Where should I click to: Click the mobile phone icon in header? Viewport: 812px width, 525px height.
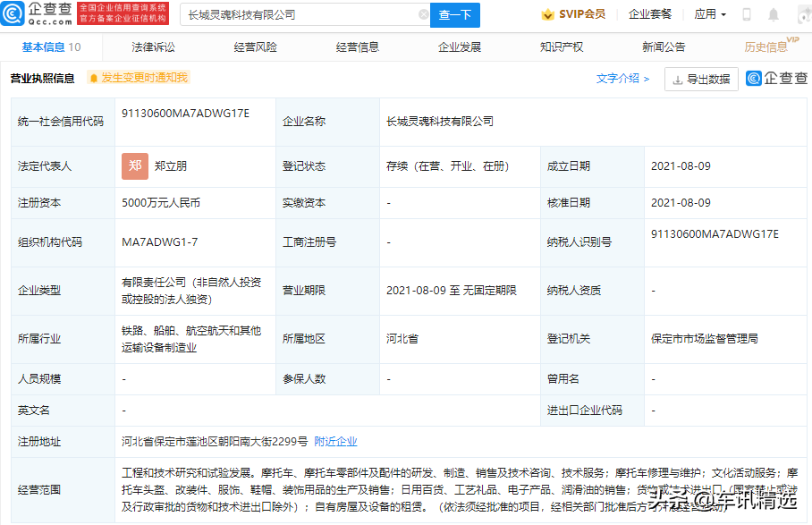[x=746, y=14]
